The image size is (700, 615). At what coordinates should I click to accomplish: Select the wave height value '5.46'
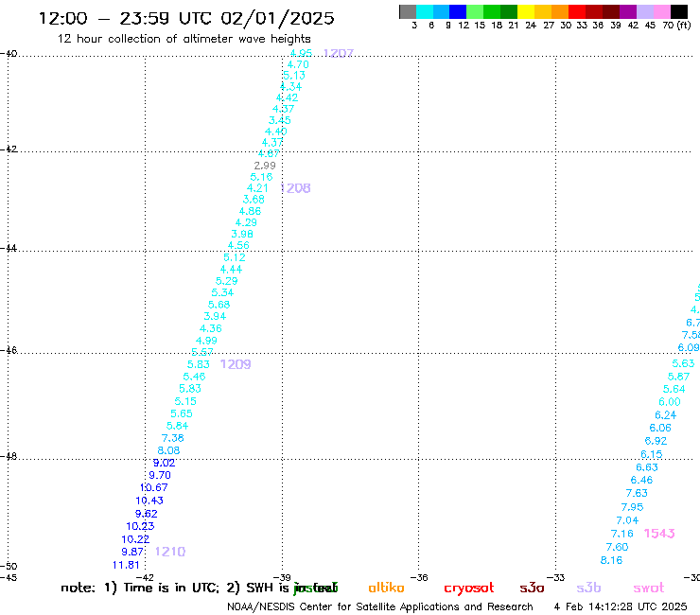click(x=194, y=377)
